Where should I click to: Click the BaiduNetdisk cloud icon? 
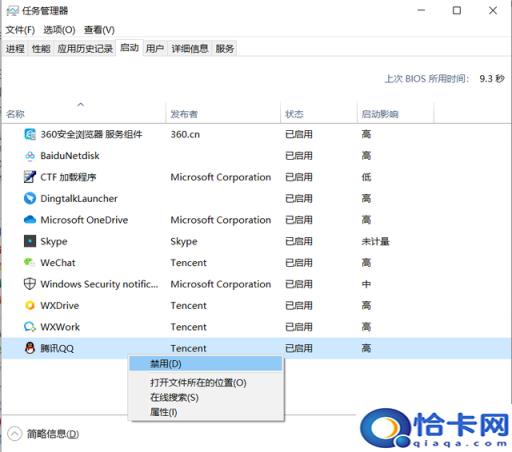(x=30, y=156)
